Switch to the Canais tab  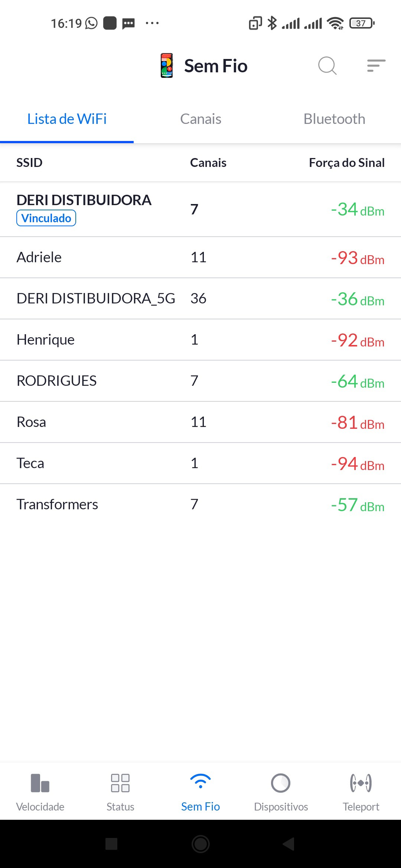pyautogui.click(x=200, y=119)
